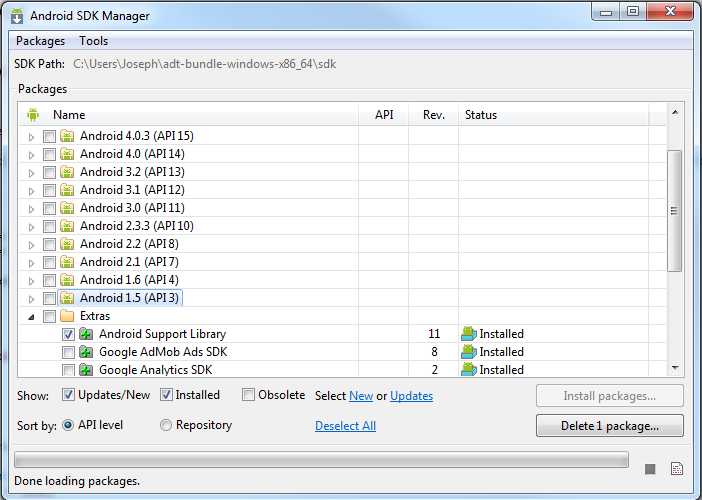Open the log window icon
Image resolution: width=702 pixels, height=500 pixels.
click(676, 469)
